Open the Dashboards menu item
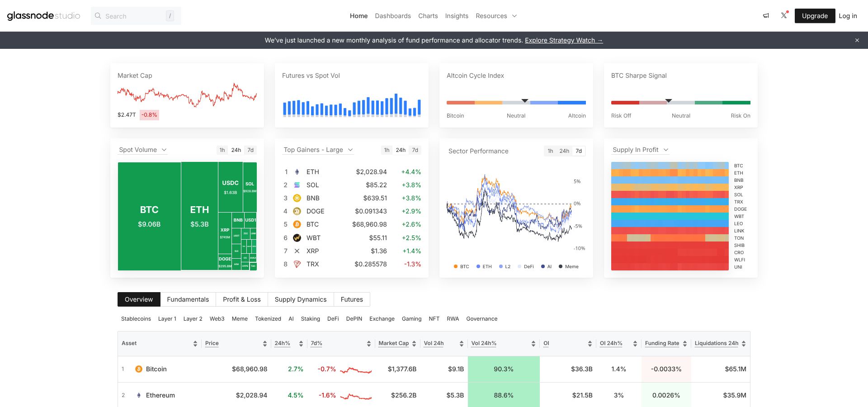This screenshot has width=868, height=407. (x=392, y=16)
